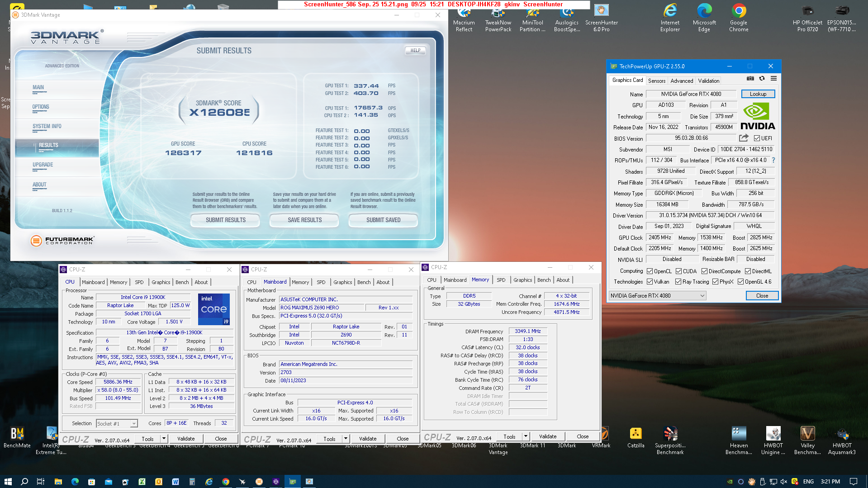Toggle the Vulkan checkbox
This screenshot has width=868, height=488.
650,282
